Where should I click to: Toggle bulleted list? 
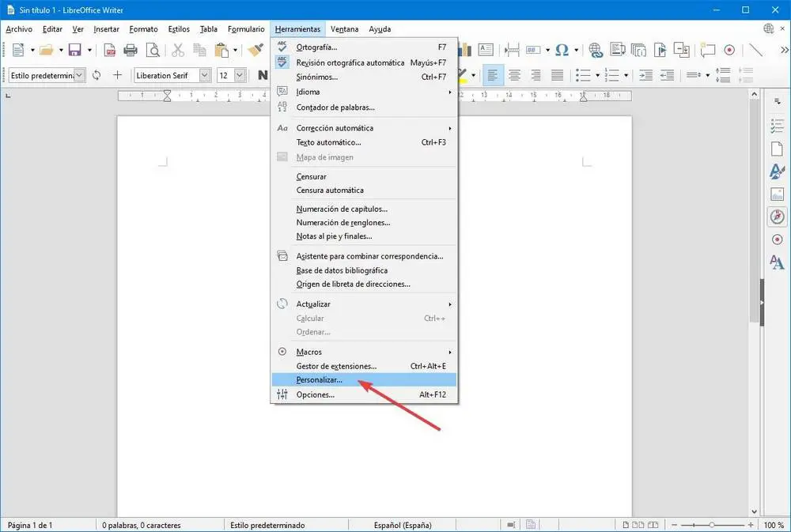pyautogui.click(x=583, y=76)
